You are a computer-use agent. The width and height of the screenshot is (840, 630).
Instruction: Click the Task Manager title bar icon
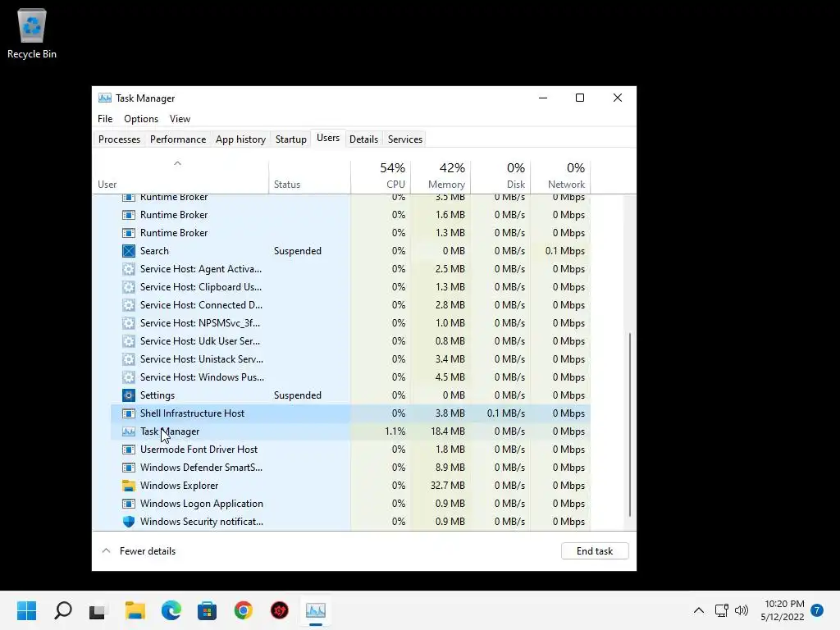105,98
